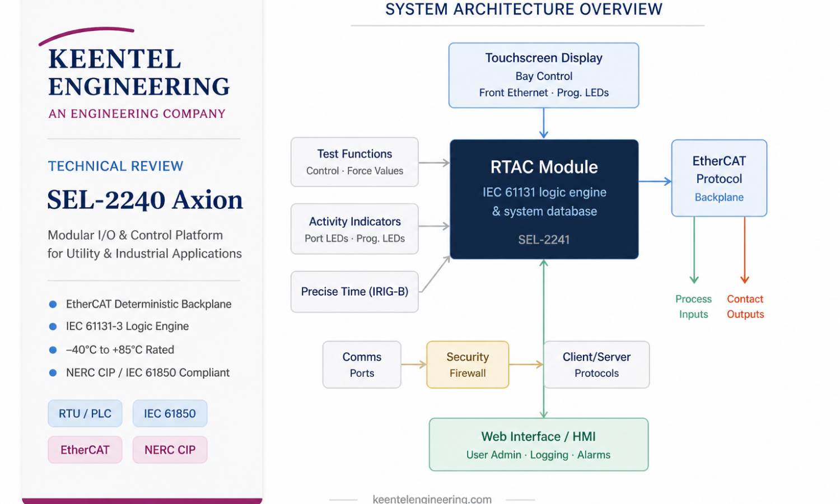
Task: Click the SEL-2241 label in RTAC block
Action: (544, 240)
